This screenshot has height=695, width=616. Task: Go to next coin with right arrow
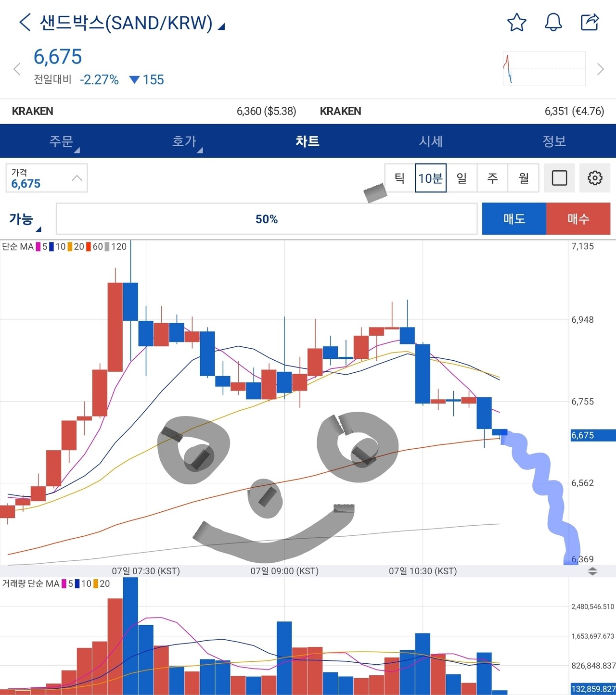pos(600,69)
